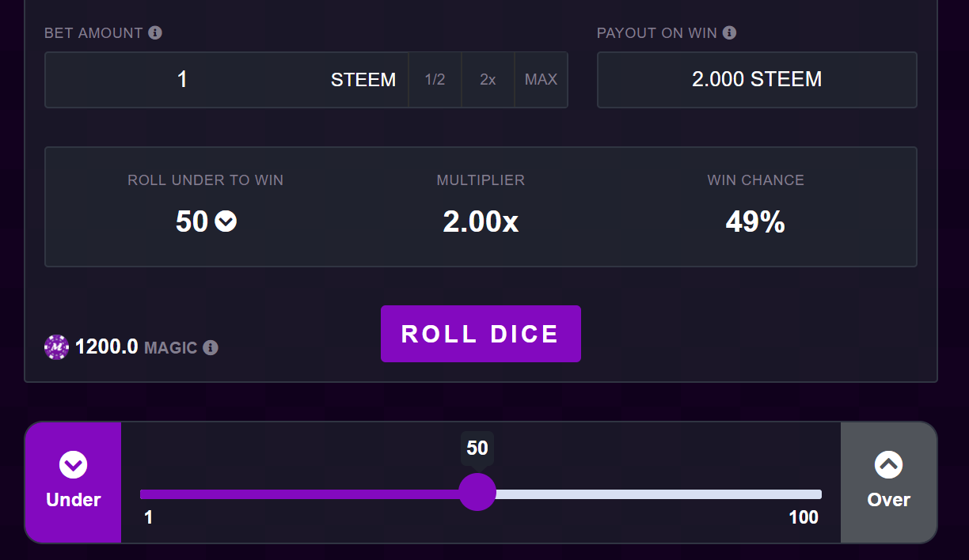This screenshot has height=560, width=969.
Task: Click the info icon beside MAGIC
Action: (211, 347)
